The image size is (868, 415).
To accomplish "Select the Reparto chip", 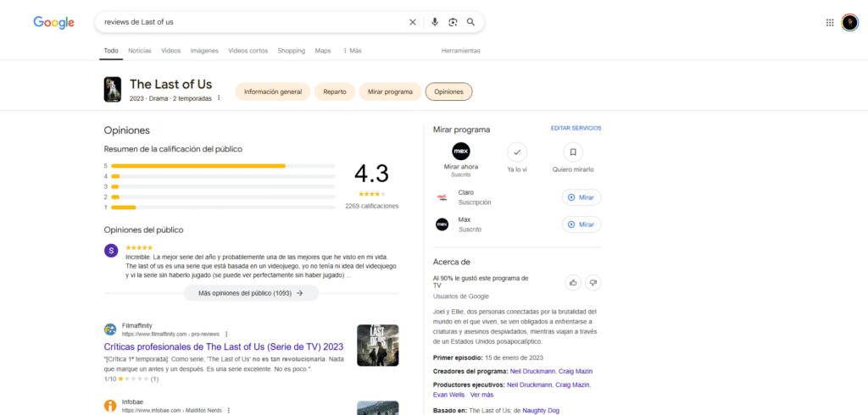I will [335, 91].
